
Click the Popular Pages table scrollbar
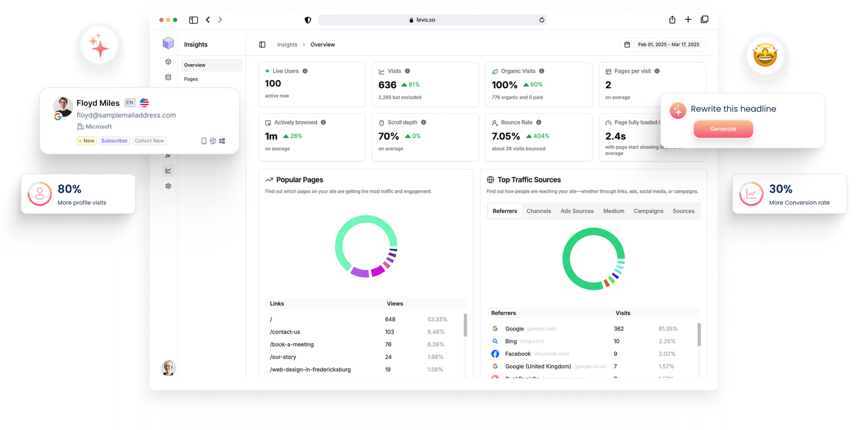click(465, 325)
